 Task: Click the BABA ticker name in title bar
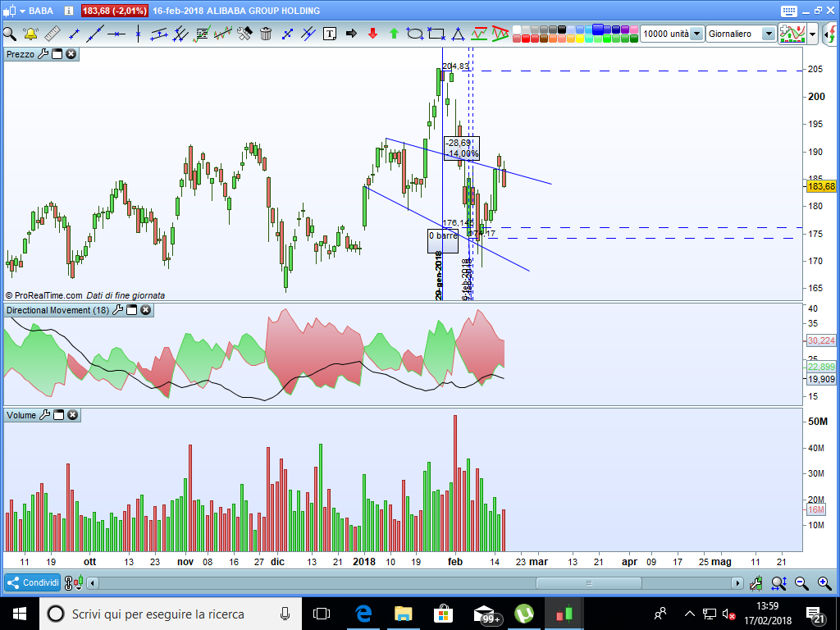(x=41, y=11)
